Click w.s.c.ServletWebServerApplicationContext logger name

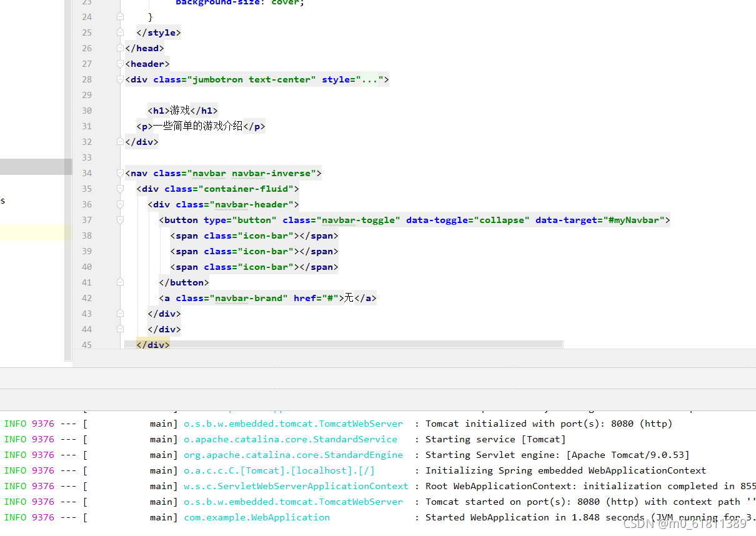(296, 486)
